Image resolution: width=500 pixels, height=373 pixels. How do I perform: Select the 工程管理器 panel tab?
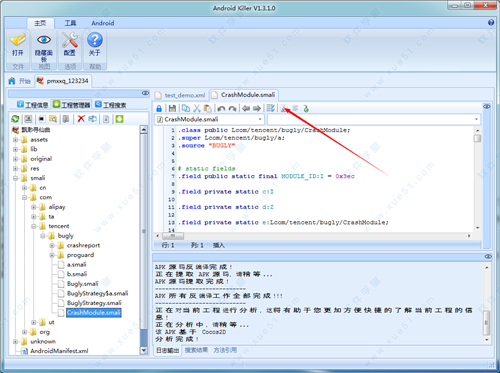pos(71,105)
